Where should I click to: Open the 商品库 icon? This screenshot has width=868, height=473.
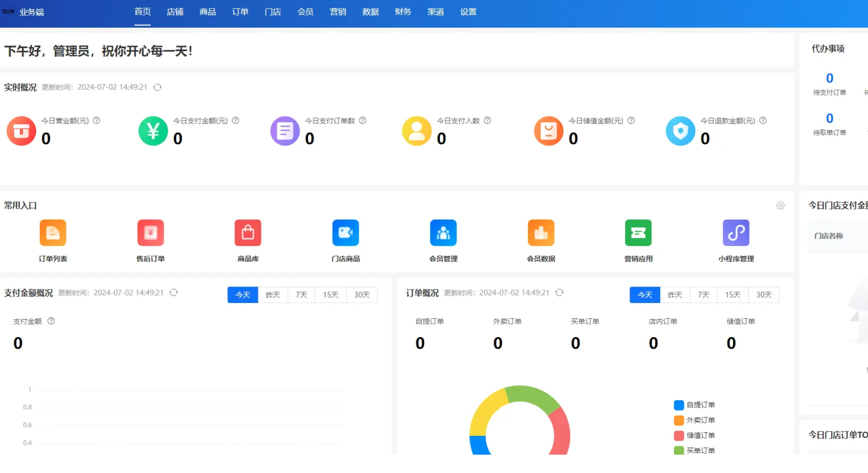pyautogui.click(x=248, y=233)
